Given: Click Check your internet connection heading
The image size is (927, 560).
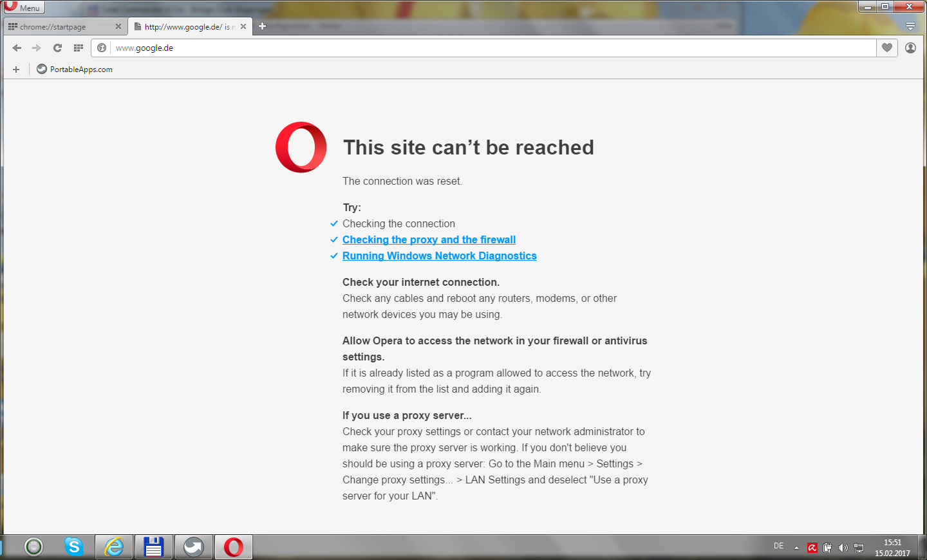Looking at the screenshot, I should tap(421, 282).
